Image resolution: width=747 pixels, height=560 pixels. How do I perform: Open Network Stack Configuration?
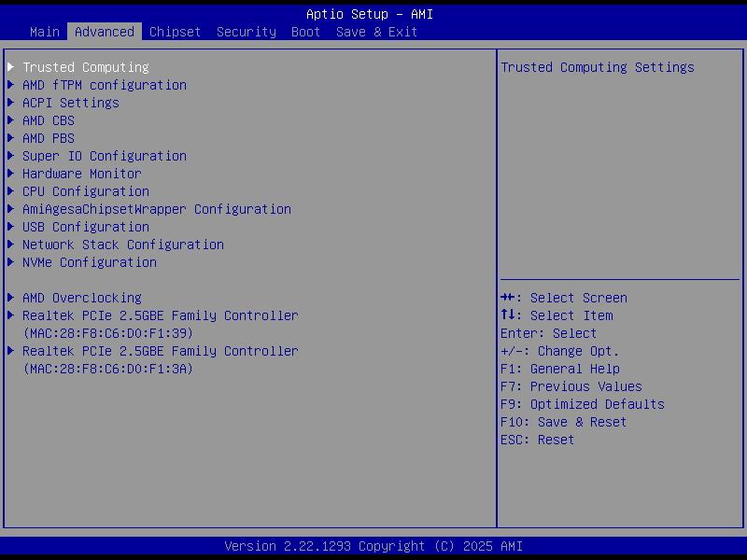[123, 245]
